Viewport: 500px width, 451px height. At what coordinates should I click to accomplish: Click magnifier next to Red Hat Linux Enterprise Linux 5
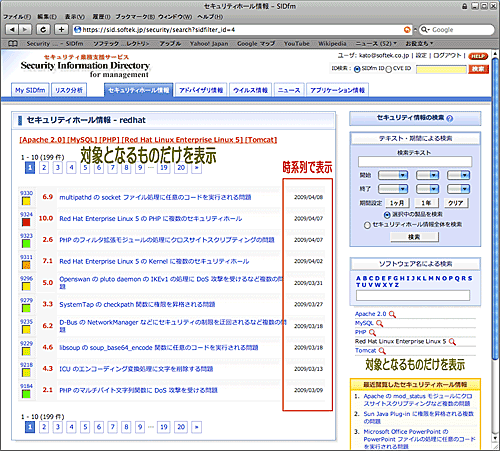(x=452, y=342)
